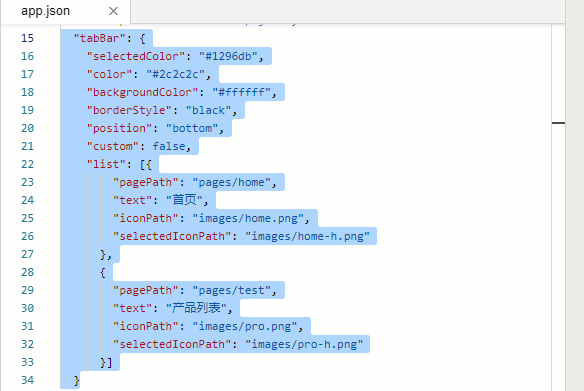Click the "selectedColor" key
Screen dimensions: 584x391
pyautogui.click(x=136, y=56)
